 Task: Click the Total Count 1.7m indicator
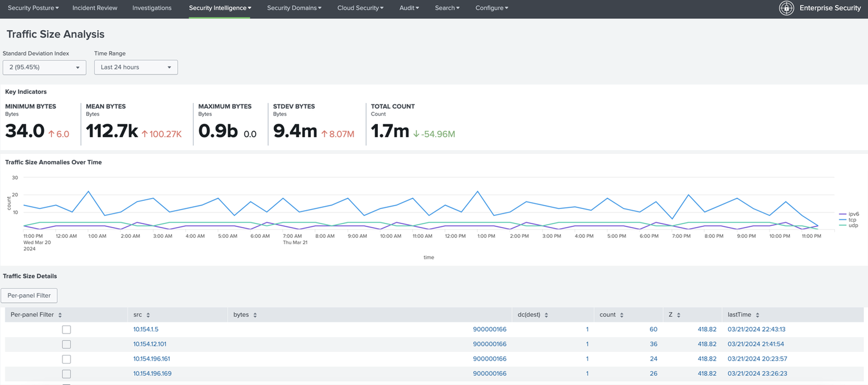pos(390,131)
